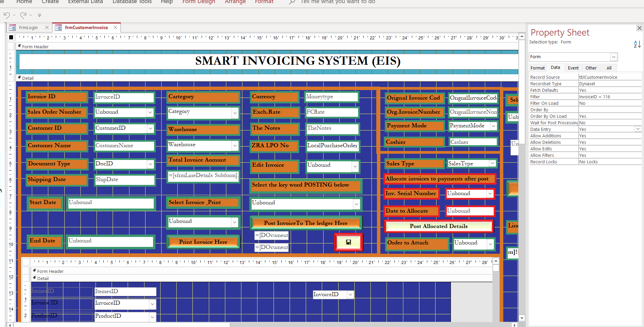644x327 pixels.
Task: Click the main form vertical scrollbar down arrow
Action: pyautogui.click(x=522, y=318)
